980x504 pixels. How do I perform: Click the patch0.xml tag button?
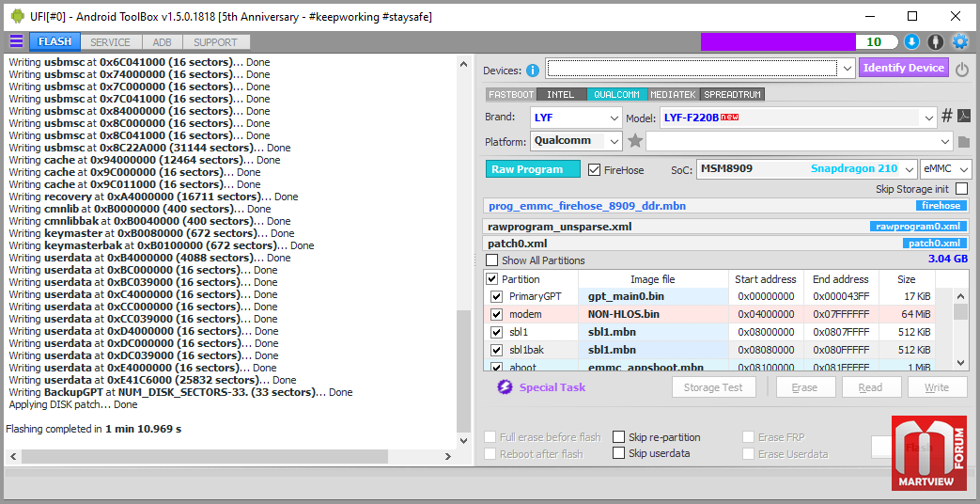coord(934,244)
